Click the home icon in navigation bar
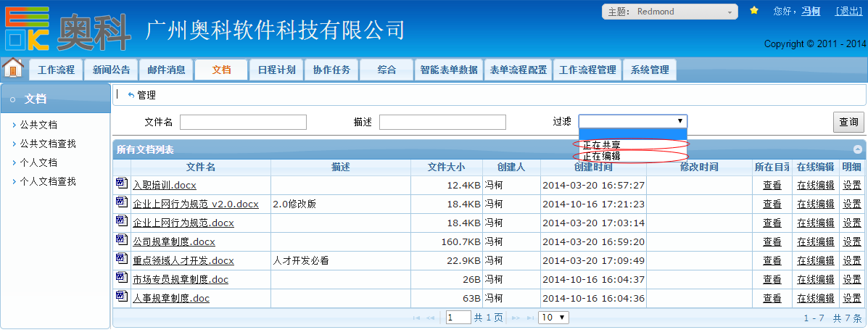 tap(13, 68)
